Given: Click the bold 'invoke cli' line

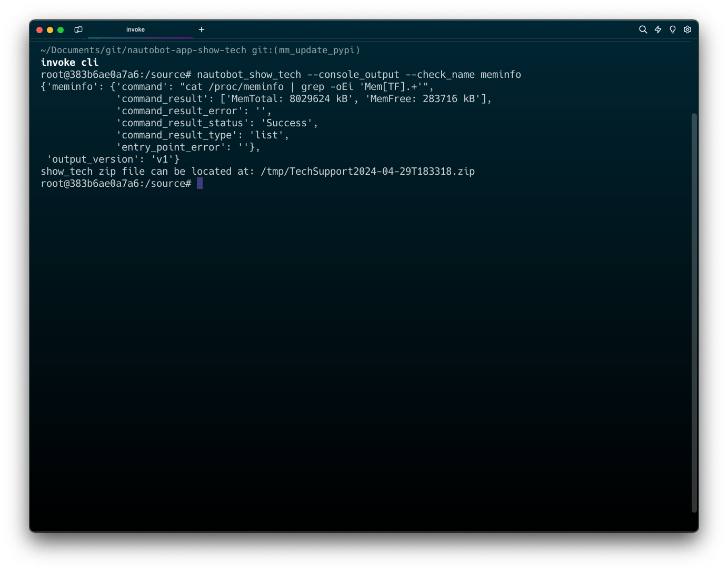Looking at the screenshot, I should pyautogui.click(x=69, y=62).
